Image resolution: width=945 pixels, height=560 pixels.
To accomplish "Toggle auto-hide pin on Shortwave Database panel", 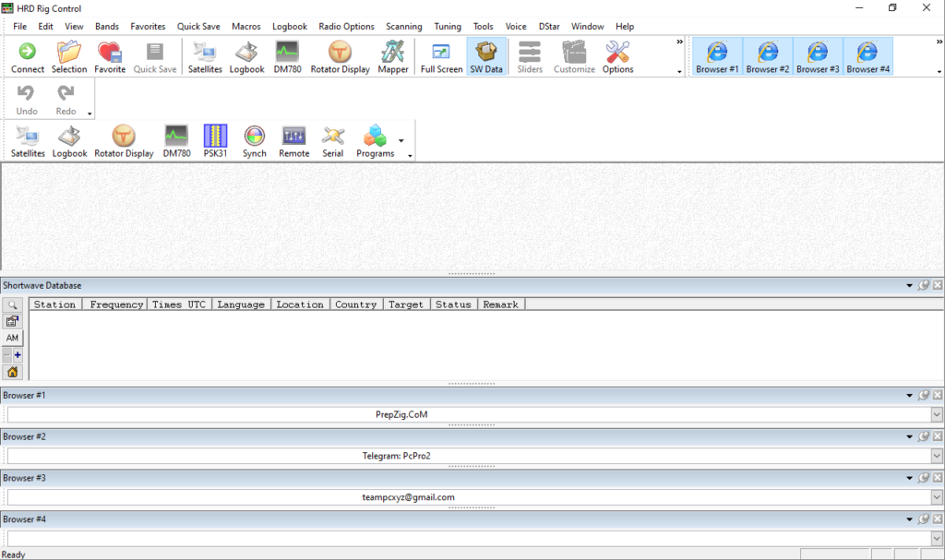I will (923, 285).
